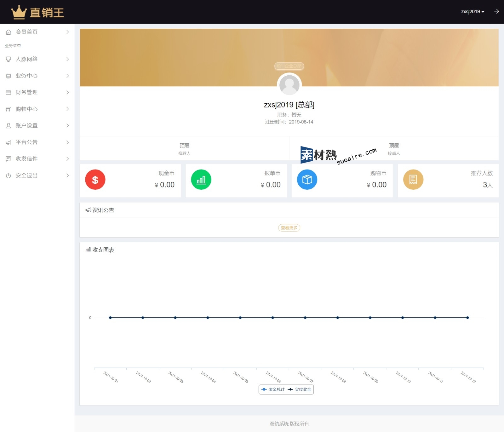Select 平台公告 menu item
Screen dimensions: 504x432
pos(37,142)
